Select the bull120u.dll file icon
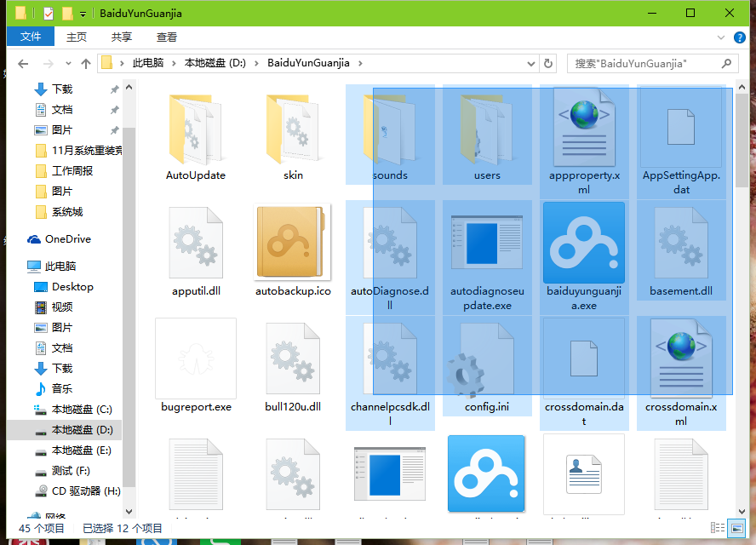The width and height of the screenshot is (756, 545). (x=293, y=359)
